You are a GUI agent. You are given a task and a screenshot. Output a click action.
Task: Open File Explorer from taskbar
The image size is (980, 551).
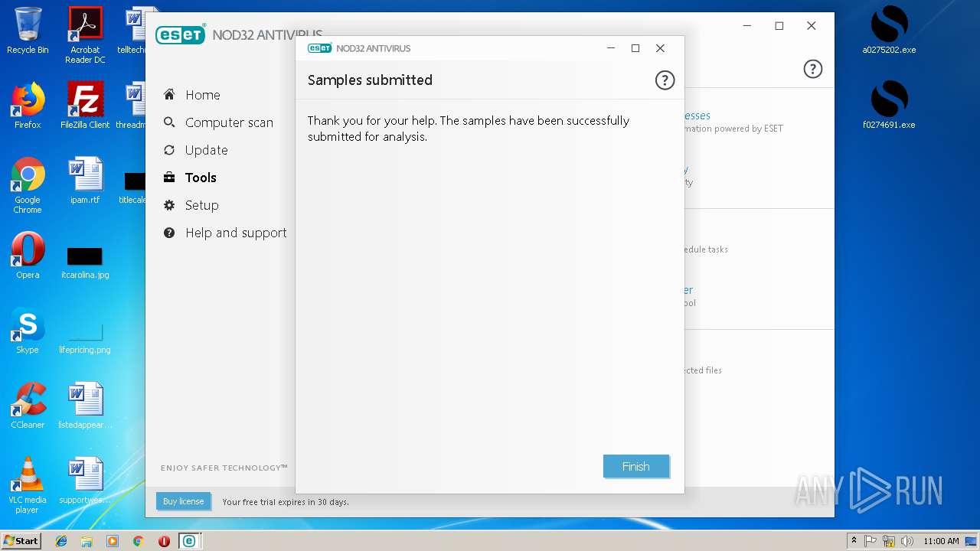87,541
